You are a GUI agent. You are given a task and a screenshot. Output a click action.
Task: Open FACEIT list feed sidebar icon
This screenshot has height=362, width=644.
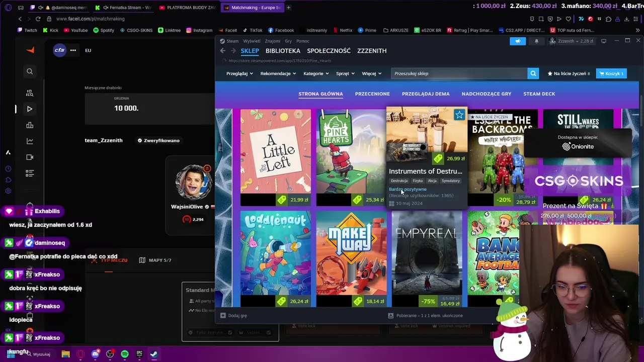click(30, 173)
